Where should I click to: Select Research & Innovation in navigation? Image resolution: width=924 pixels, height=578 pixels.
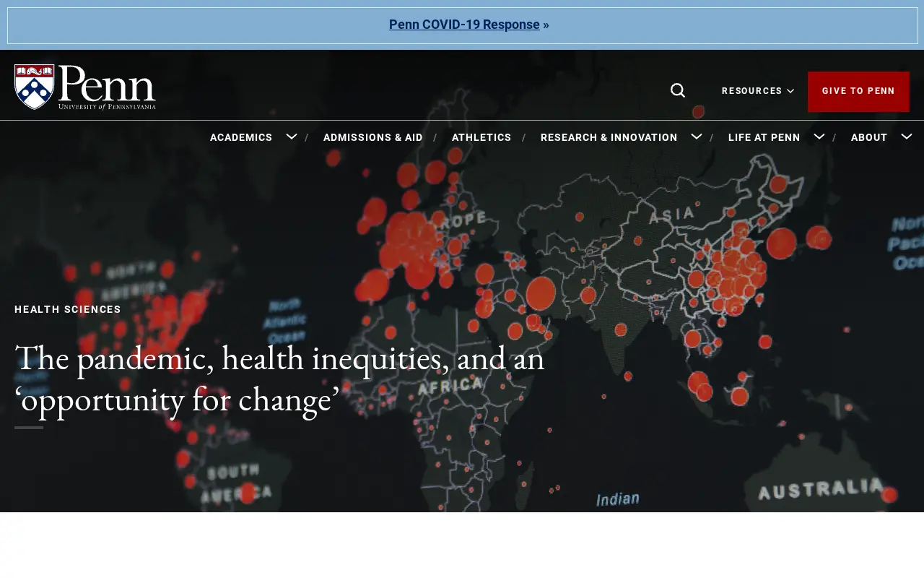pos(609,137)
